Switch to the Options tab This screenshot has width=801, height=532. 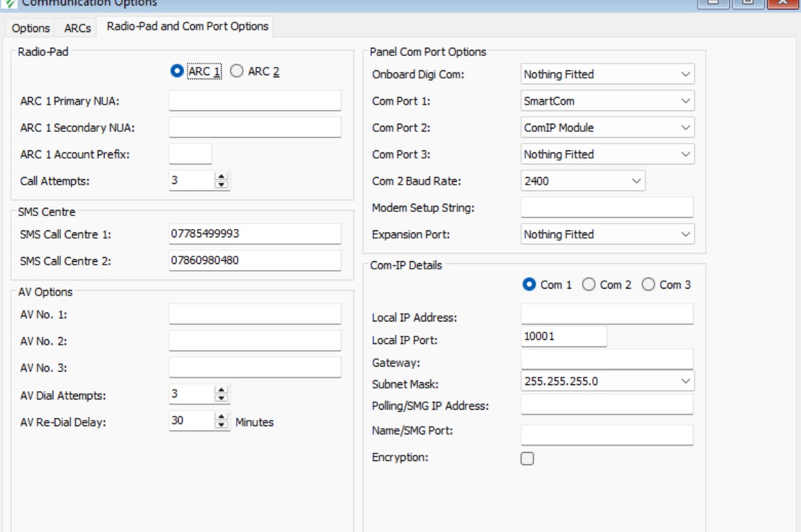tap(31, 28)
